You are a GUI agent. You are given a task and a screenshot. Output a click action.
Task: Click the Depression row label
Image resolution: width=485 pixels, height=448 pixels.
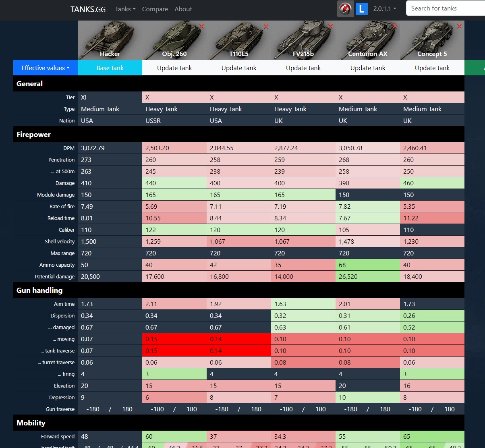pyautogui.click(x=62, y=397)
